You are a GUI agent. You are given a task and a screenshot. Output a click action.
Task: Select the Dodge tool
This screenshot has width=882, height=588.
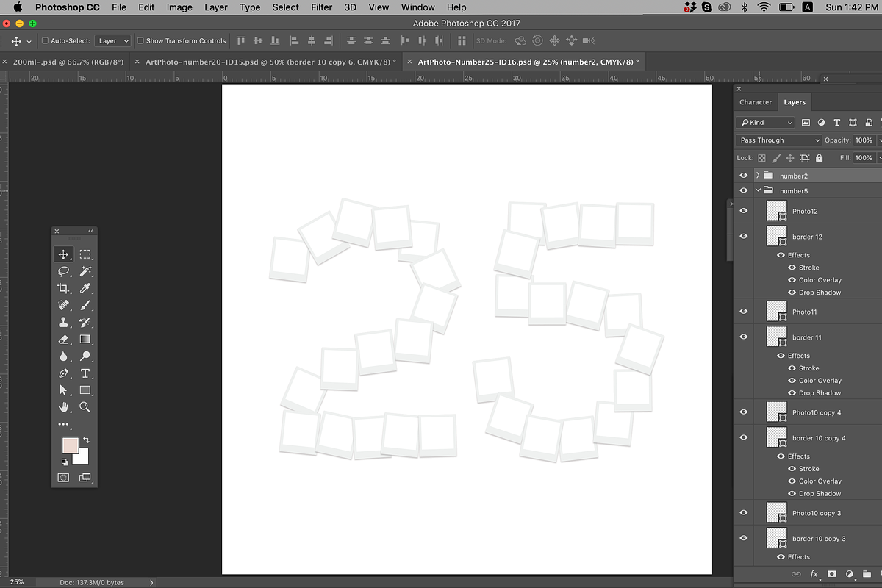tap(85, 356)
